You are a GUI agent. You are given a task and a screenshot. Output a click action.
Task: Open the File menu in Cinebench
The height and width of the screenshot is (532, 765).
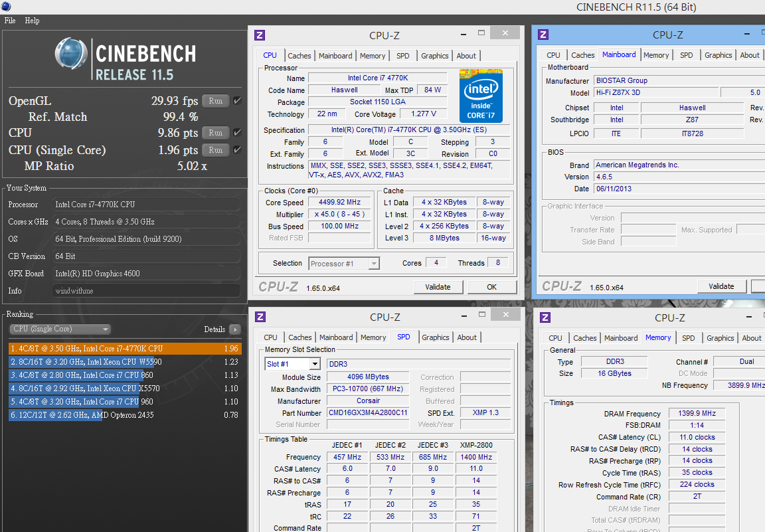coord(10,21)
